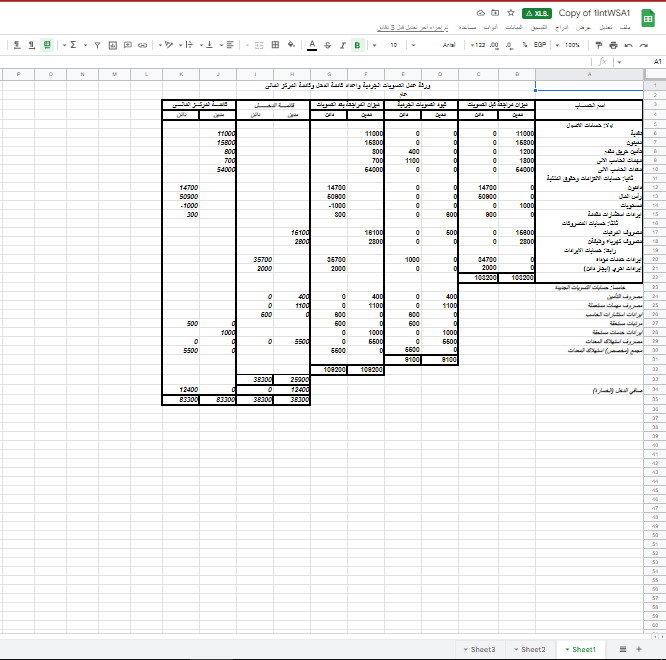Click the create filter funnel icon
This screenshot has width=666, height=660.
(97, 45)
